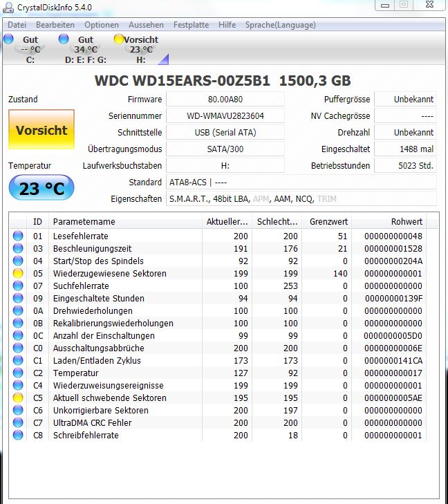Open the Bearbeiten menu
This screenshot has height=504, width=448.
(x=55, y=25)
